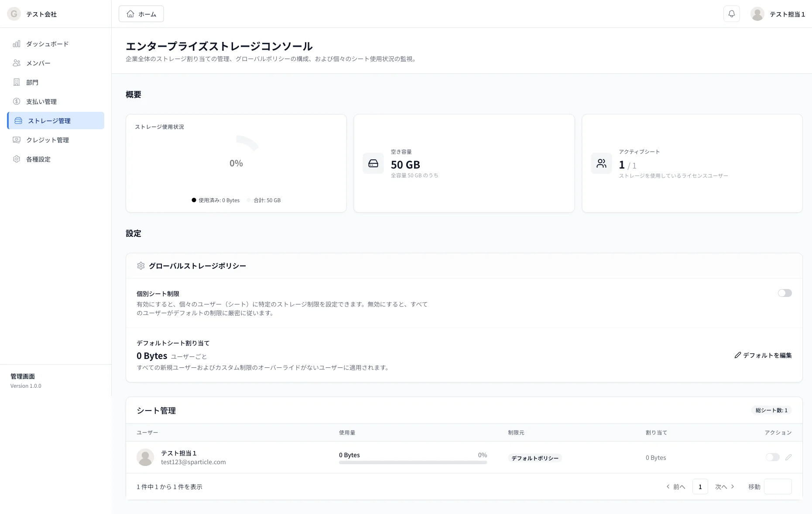
Task: Open the 部門 section
Action: (56, 82)
